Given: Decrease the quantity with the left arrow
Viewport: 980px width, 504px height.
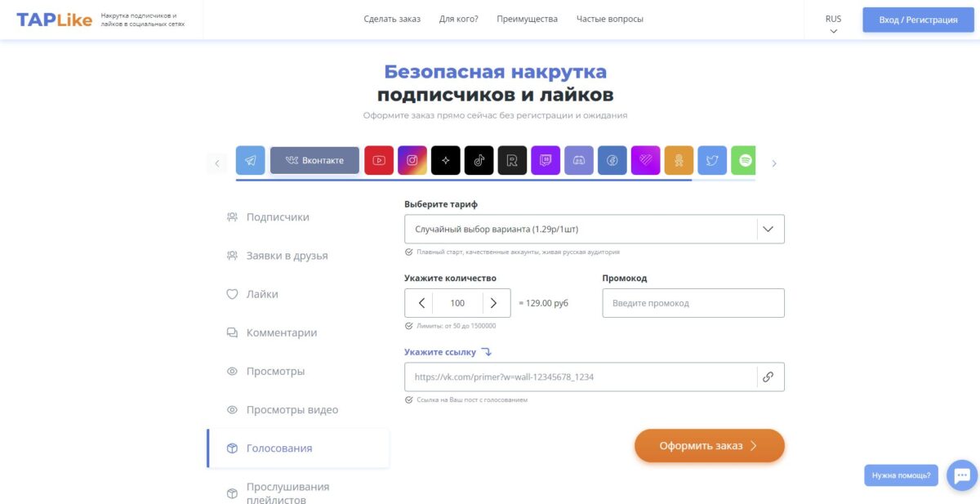Looking at the screenshot, I should tap(421, 303).
